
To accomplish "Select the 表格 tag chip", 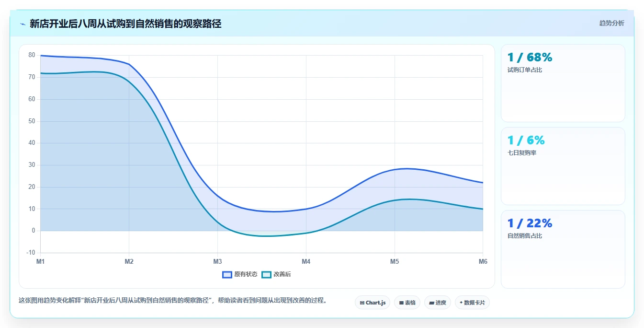I will (407, 303).
